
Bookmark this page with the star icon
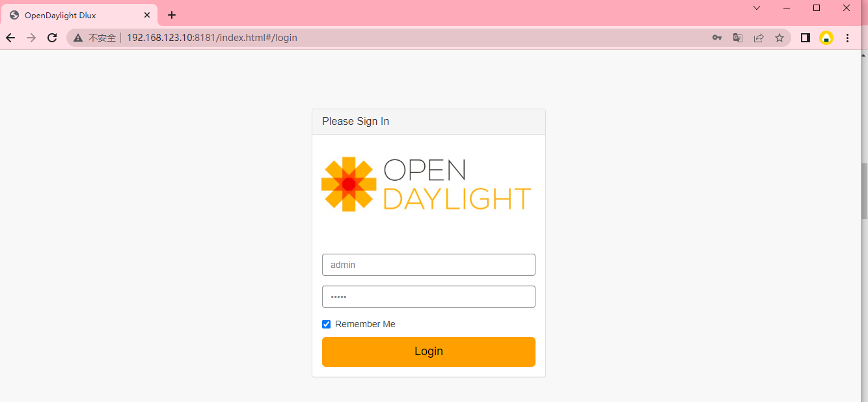780,38
